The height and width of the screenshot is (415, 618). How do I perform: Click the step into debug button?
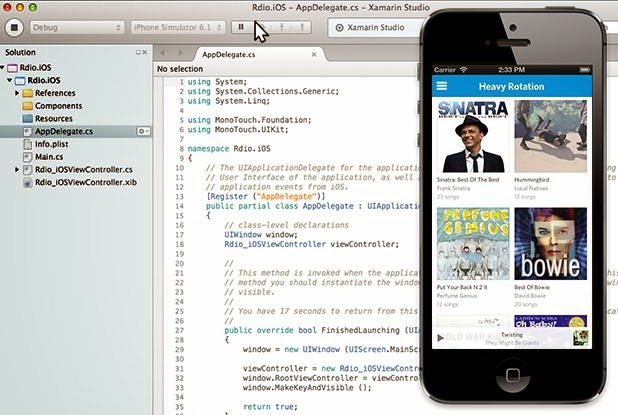(282, 27)
